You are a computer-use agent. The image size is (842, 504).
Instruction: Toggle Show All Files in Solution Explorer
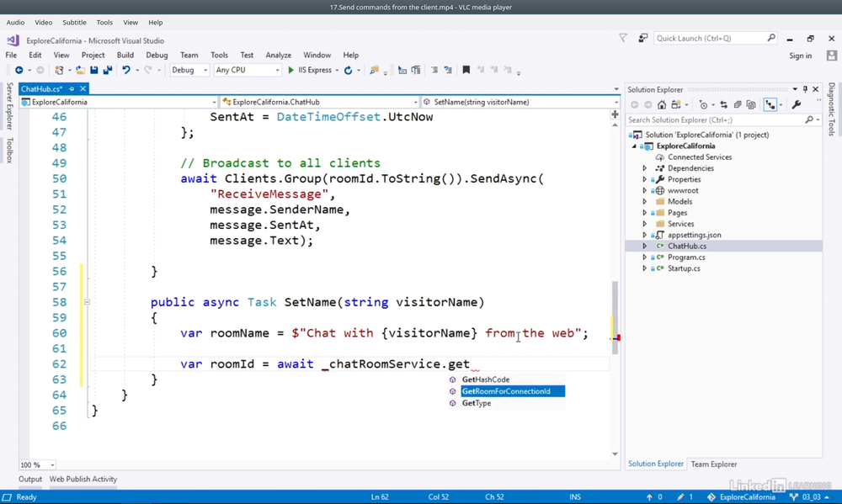[x=751, y=105]
